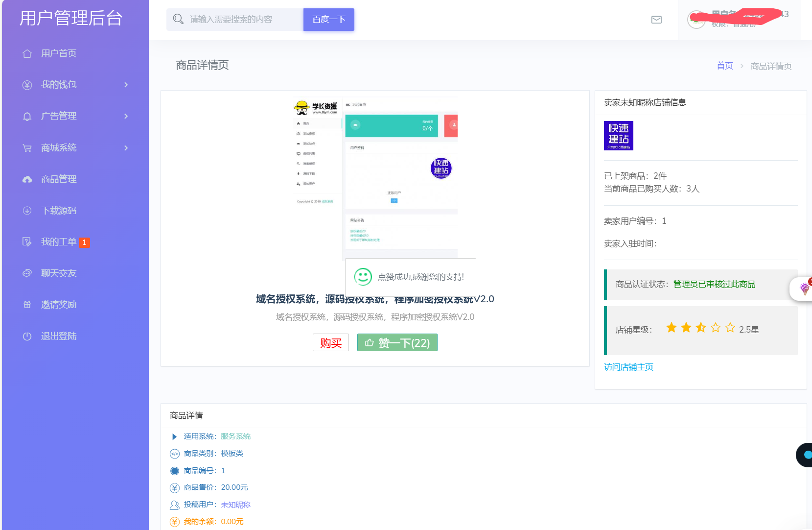Click the gift icon beside 邀请奖励
Image resolution: width=812 pixels, height=530 pixels.
[x=27, y=305]
